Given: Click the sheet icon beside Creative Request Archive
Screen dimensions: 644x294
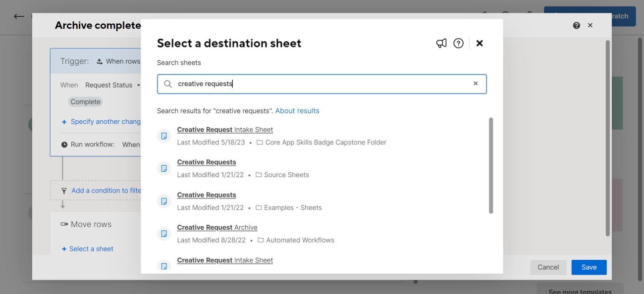Looking at the screenshot, I should [x=164, y=233].
